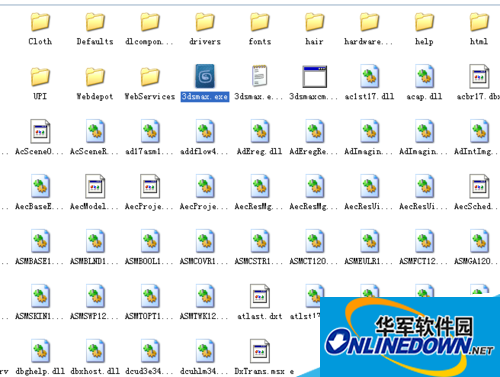Click the dcuhlm34... file name
The width and height of the screenshot is (500, 377).
tap(204, 371)
